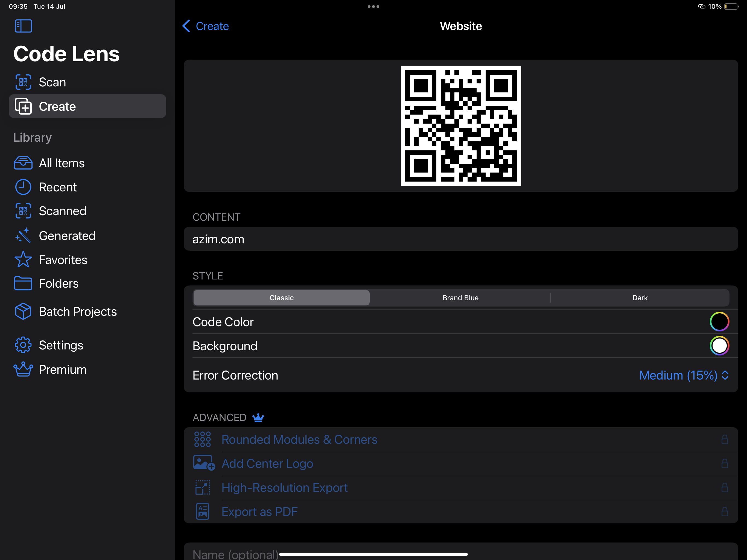Image resolution: width=747 pixels, height=560 pixels.
Task: Select the Classic style segment
Action: point(281,298)
